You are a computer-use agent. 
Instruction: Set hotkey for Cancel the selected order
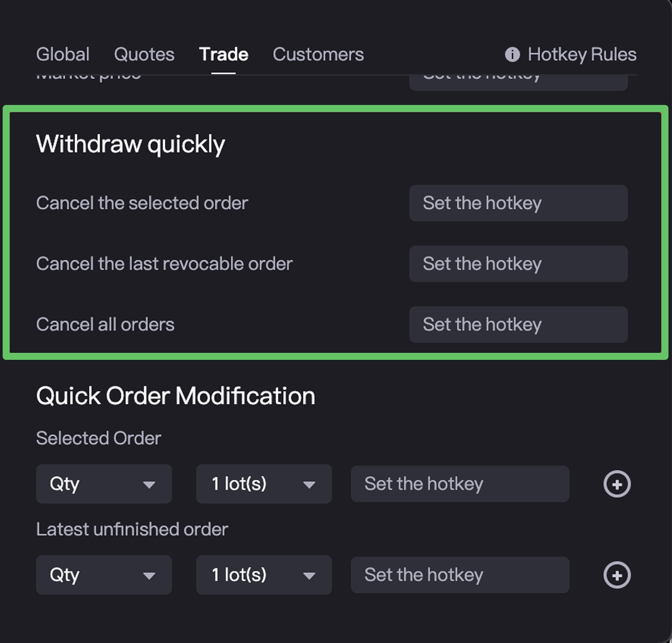click(518, 203)
